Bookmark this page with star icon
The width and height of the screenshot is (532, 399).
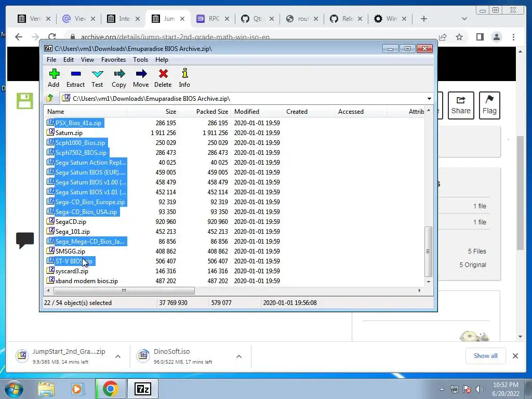point(459,37)
